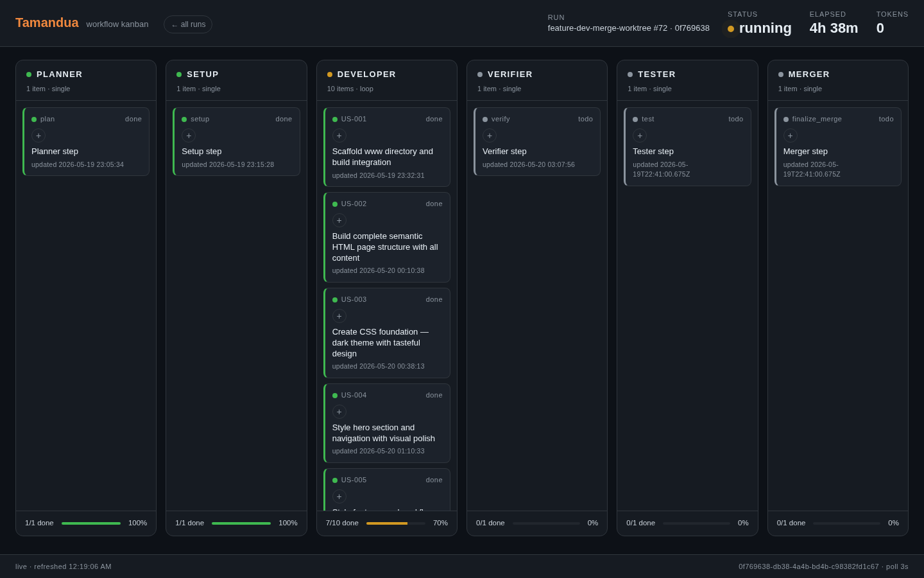This screenshot has width=924, height=578.
Task: Open Build complete semantic HTML card title
Action: (385, 247)
